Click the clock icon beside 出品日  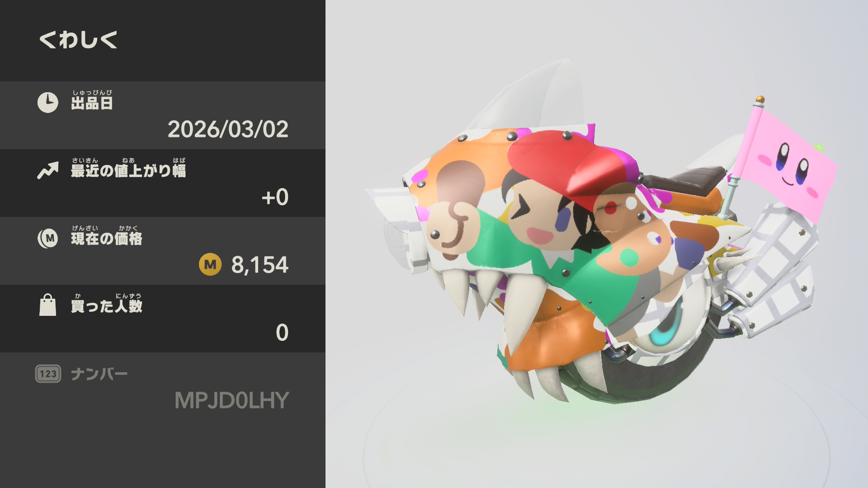point(47,103)
